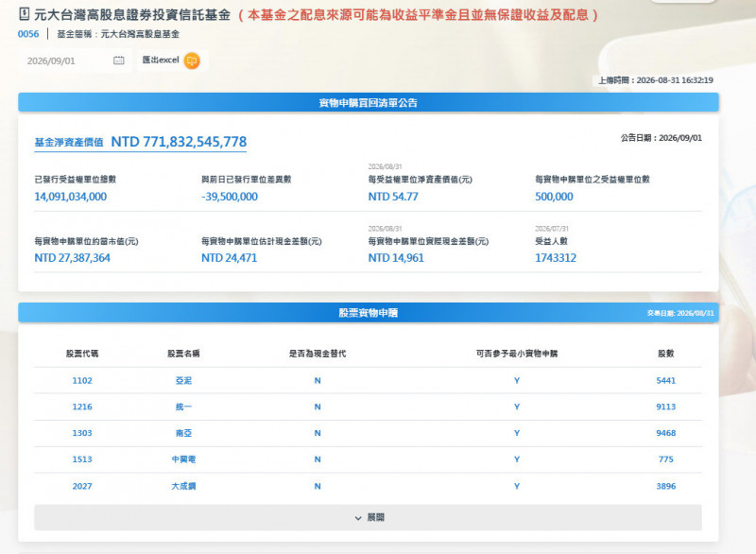756x554 pixels.
Task: Click stock name 大成鋼
Action: point(183,486)
